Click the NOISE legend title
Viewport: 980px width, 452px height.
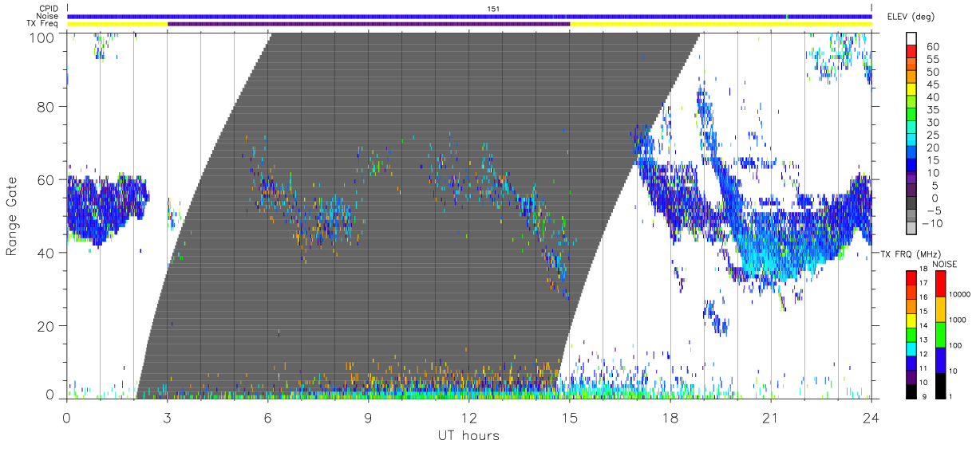pos(945,264)
